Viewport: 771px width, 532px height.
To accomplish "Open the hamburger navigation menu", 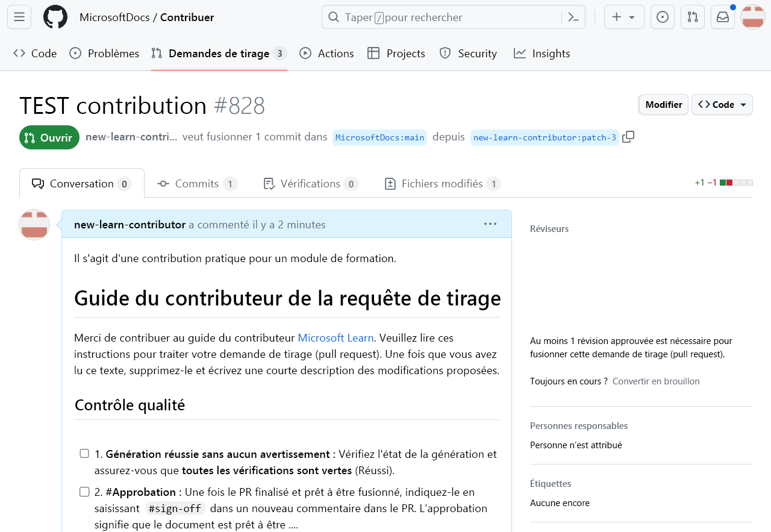I will 19,17.
